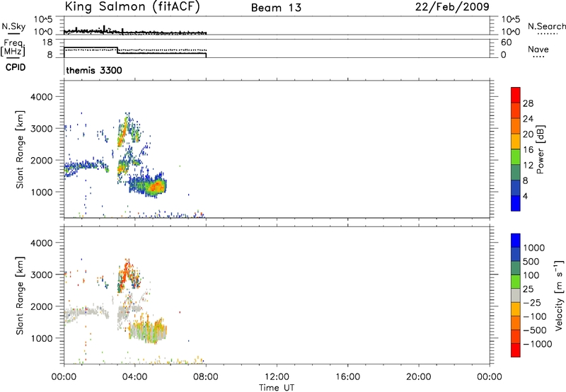The image size is (566, 392).
Task: Click the "500" tick on Velocity colorbar
Action: [531, 261]
